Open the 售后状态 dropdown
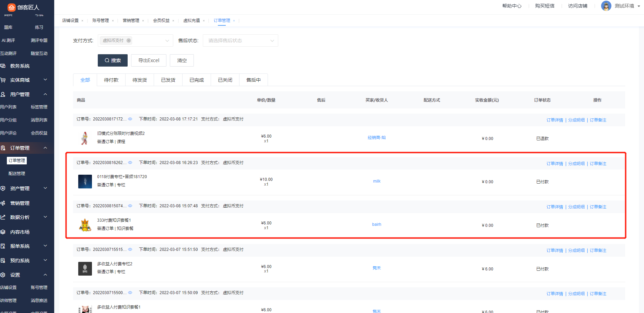This screenshot has height=313, width=644. coord(240,40)
